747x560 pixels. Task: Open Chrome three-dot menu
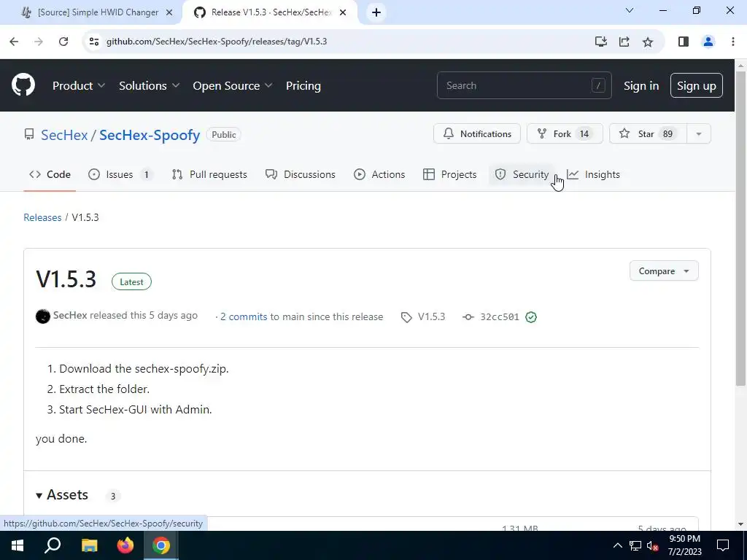[732, 42]
